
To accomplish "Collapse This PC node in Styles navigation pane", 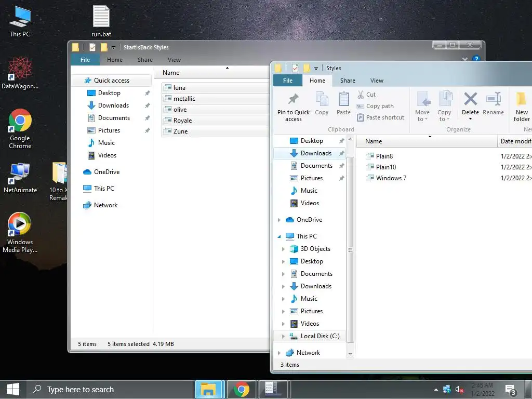I will (279, 236).
